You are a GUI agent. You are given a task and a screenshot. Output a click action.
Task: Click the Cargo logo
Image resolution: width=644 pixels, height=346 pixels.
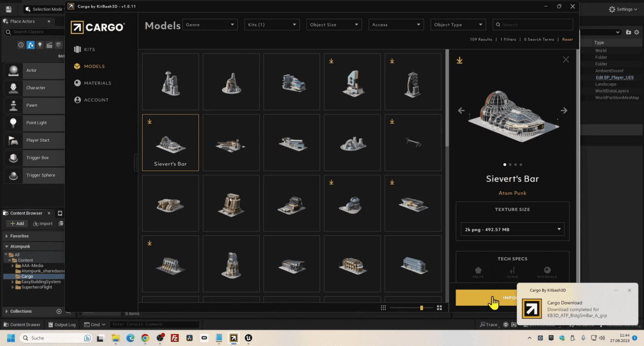(x=97, y=27)
